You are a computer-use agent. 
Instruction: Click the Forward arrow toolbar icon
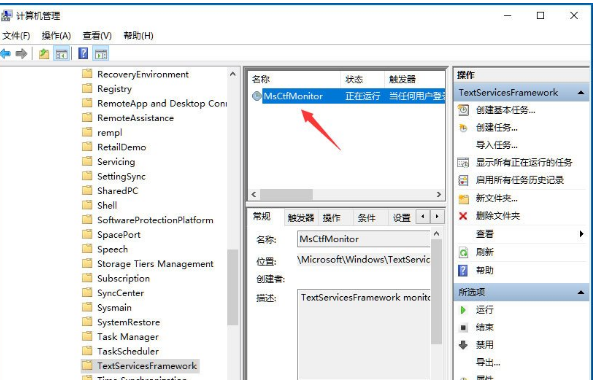pyautogui.click(x=21, y=54)
